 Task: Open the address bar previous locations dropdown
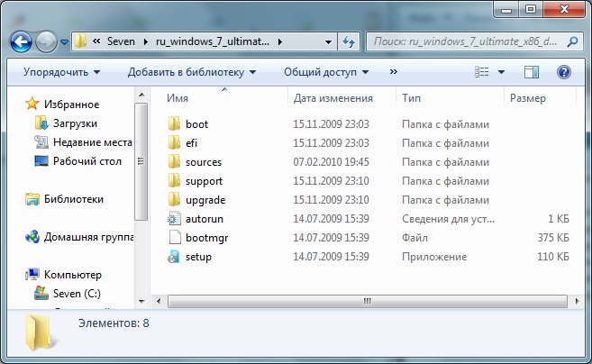329,42
